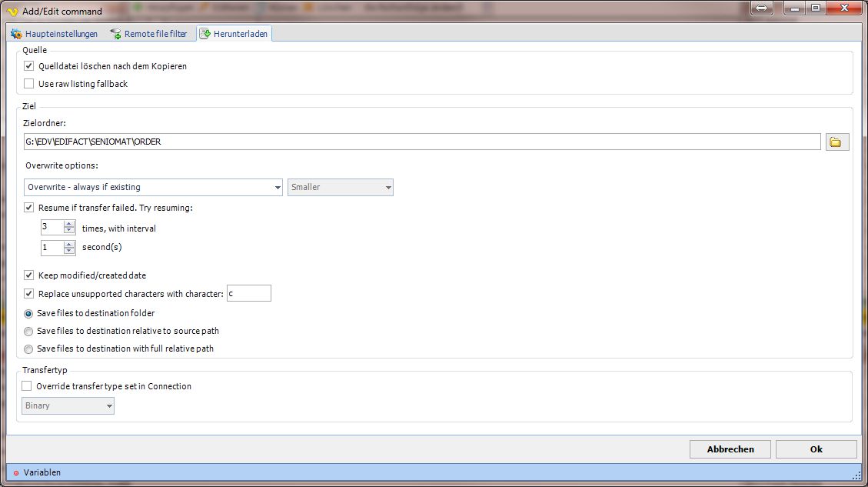Select Save files to destination with full relative path
Image resolution: width=868 pixels, height=487 pixels.
(x=29, y=349)
